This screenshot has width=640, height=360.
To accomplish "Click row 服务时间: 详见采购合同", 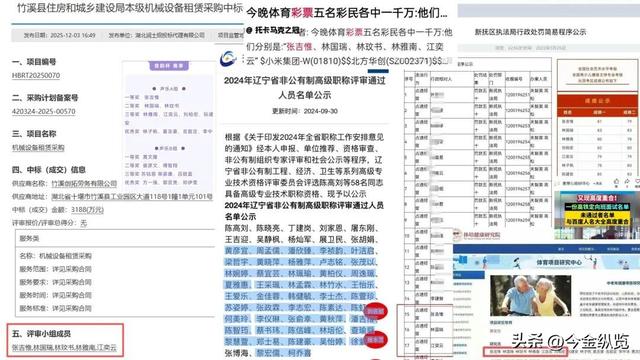I will click(56, 295).
